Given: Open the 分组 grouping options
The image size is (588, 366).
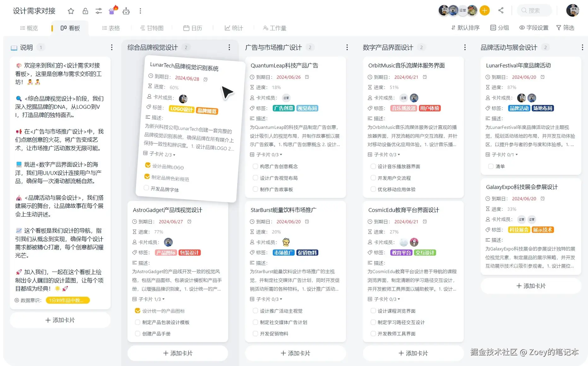Looking at the screenshot, I should [500, 28].
